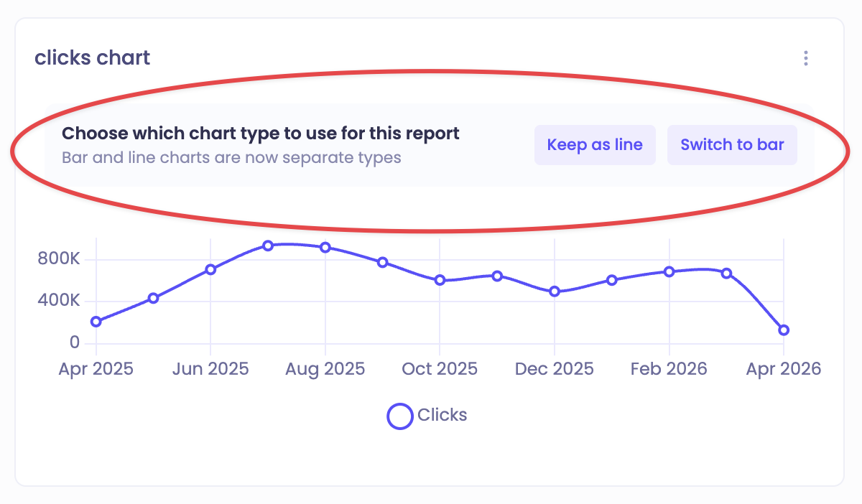
Task: Click the Aug 2025 data point
Action: 325,247
